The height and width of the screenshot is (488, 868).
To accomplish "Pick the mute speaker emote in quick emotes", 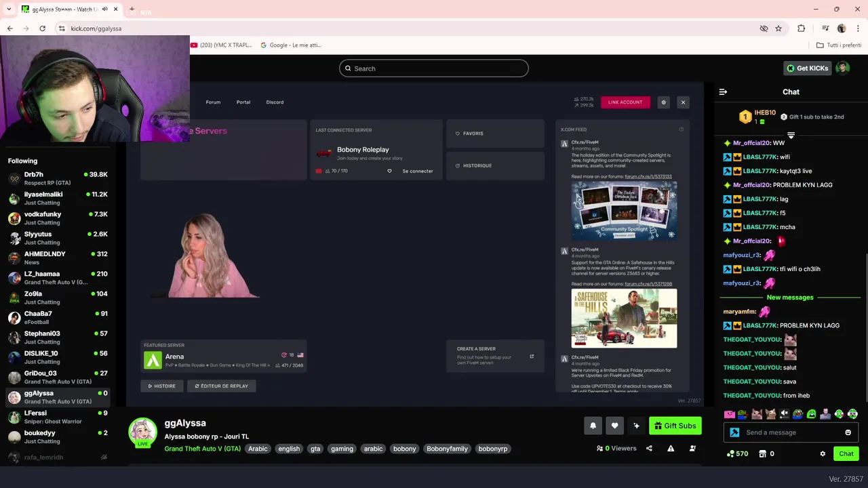I will click(784, 414).
